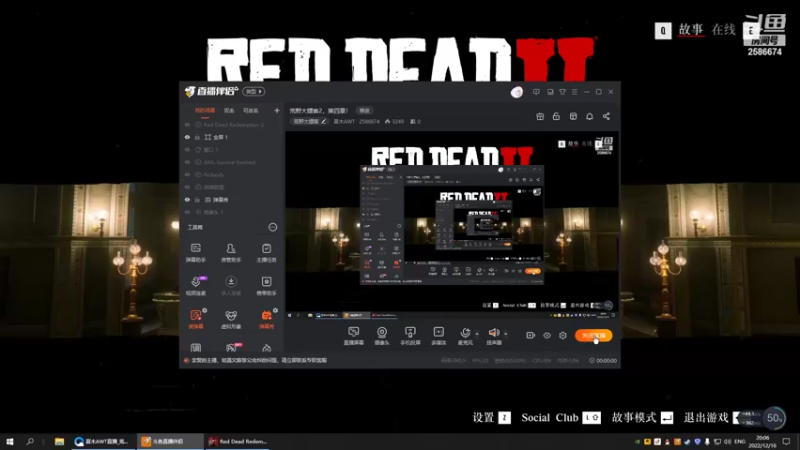Click the edit button beside stream title
The width and height of the screenshot is (800, 450).
(364, 110)
